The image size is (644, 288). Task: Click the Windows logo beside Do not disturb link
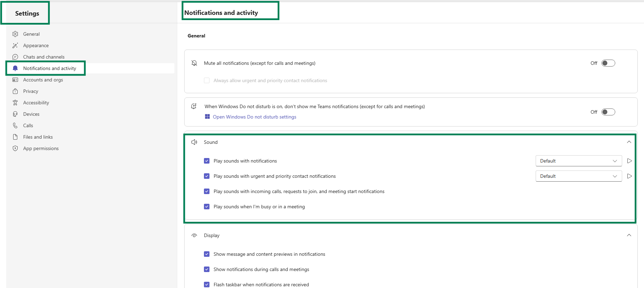pyautogui.click(x=207, y=116)
